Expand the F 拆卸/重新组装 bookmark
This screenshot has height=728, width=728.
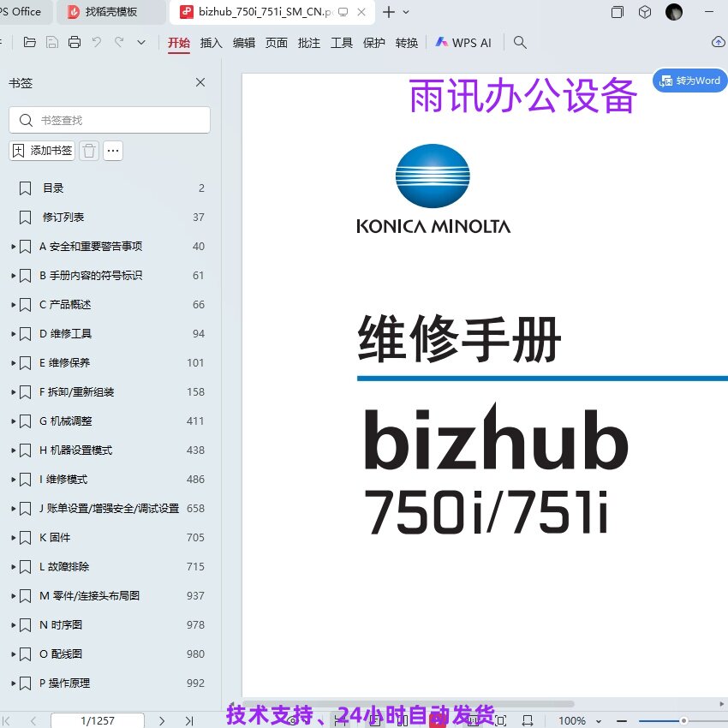[14, 392]
